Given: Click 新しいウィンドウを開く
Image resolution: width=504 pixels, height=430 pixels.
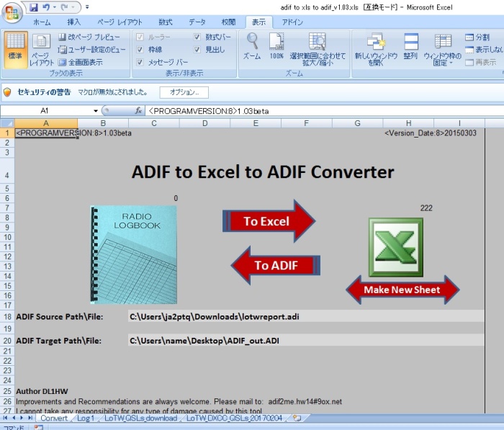Looking at the screenshot, I should [x=376, y=49].
